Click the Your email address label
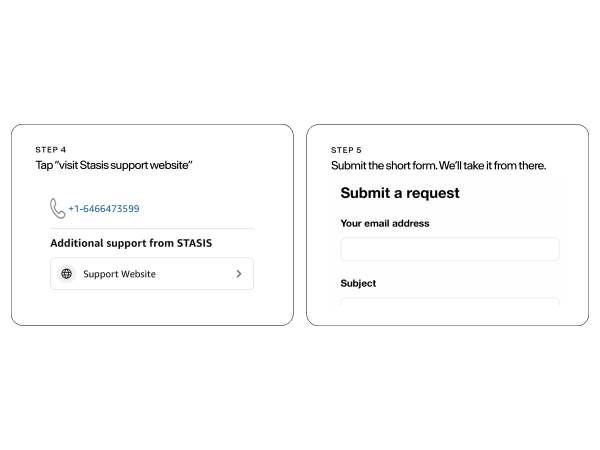600x450 pixels. click(x=385, y=223)
